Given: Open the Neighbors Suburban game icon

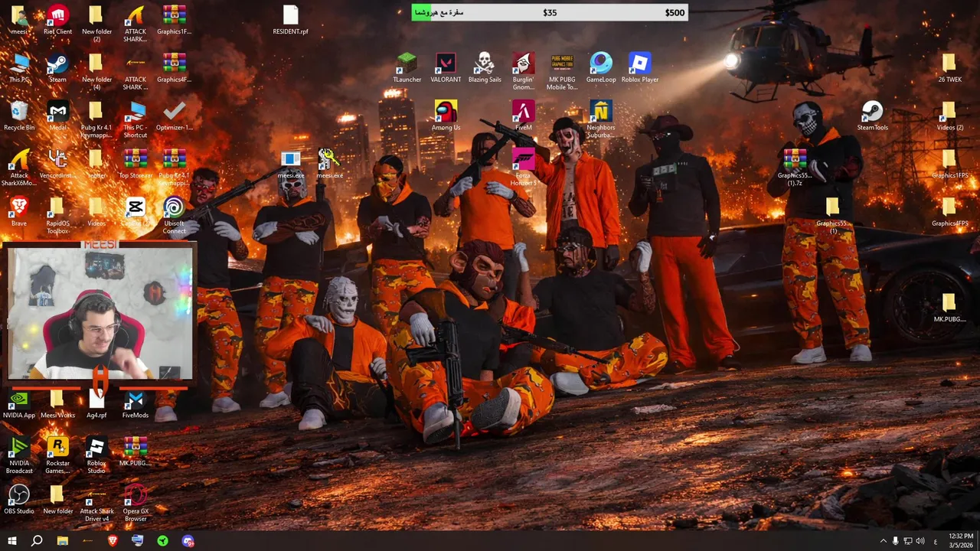Looking at the screenshot, I should click(x=601, y=120).
